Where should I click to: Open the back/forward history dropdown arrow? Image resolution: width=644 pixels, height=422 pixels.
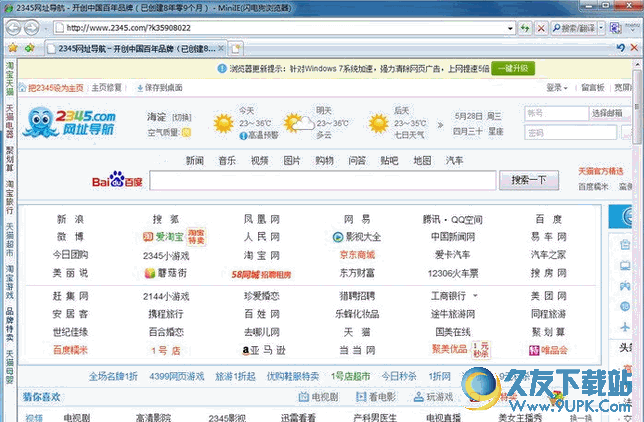pyautogui.click(x=46, y=28)
